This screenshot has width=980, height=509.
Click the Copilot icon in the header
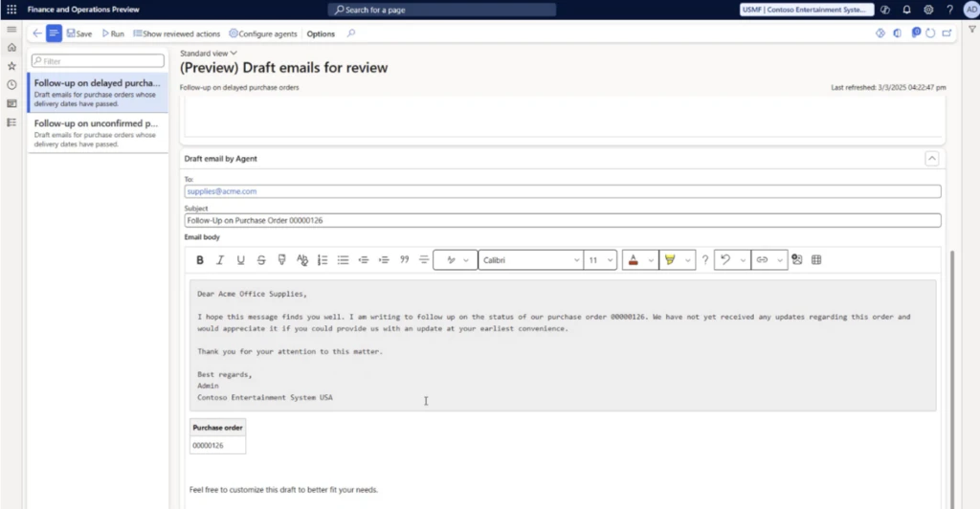click(x=885, y=10)
